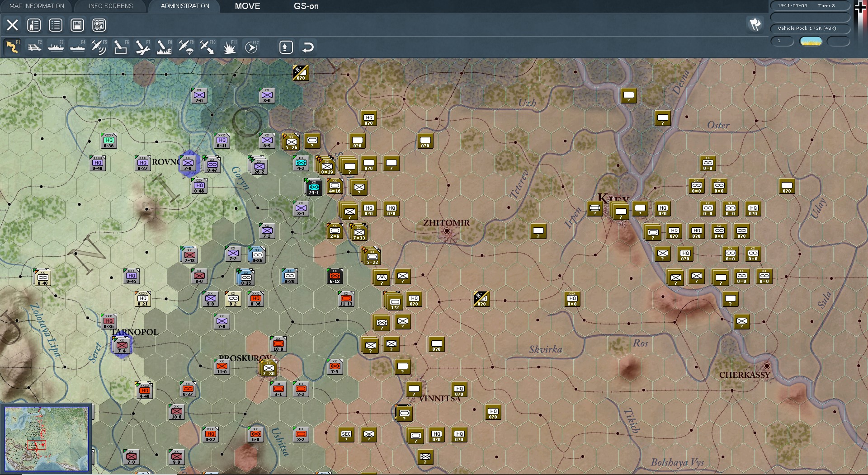Screen dimensions: 868x475
Task: Open the grid preferences icon
Action: (99, 25)
